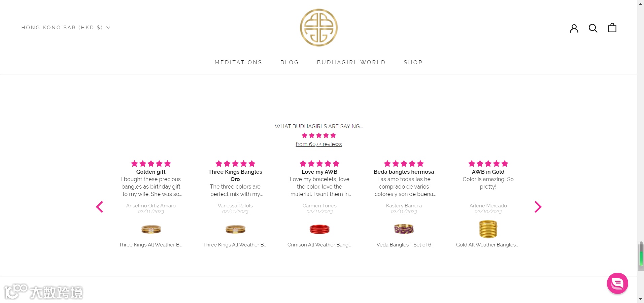
Task: Open the BudhaGirl World menu
Action: coord(351,62)
